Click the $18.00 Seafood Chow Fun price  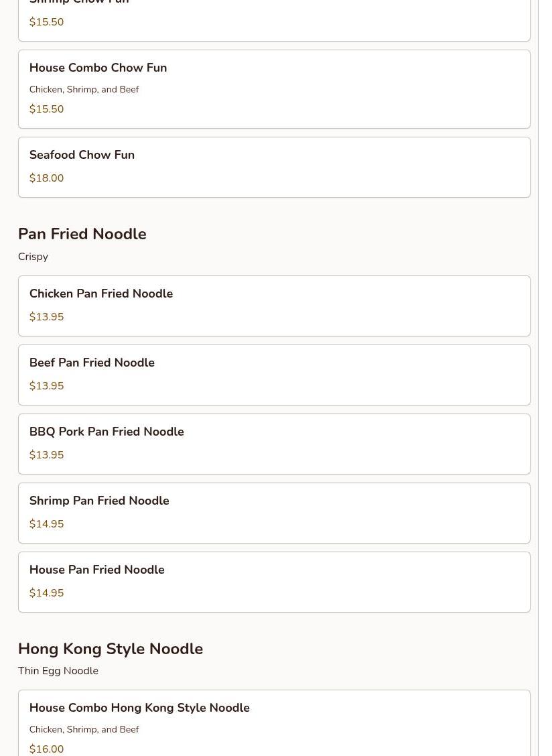[46, 178]
